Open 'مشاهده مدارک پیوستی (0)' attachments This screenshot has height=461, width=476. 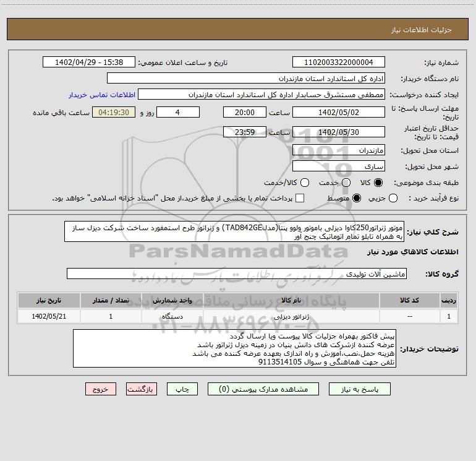(x=263, y=389)
